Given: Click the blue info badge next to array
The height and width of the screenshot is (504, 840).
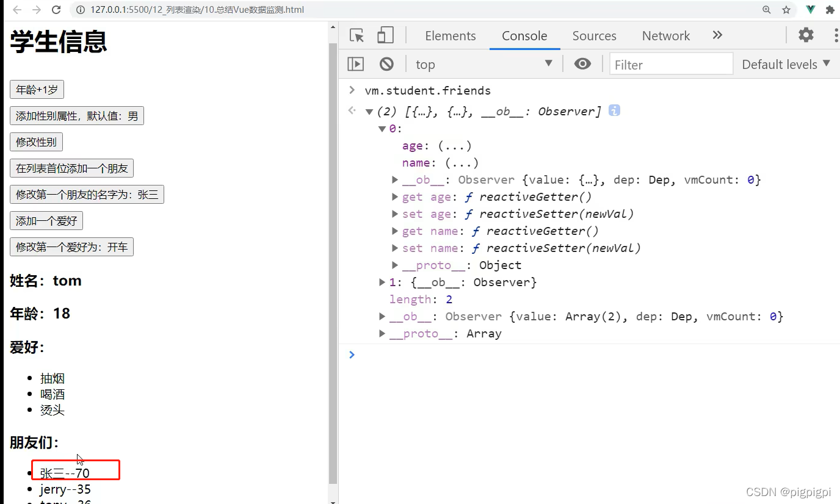Looking at the screenshot, I should coord(614,110).
